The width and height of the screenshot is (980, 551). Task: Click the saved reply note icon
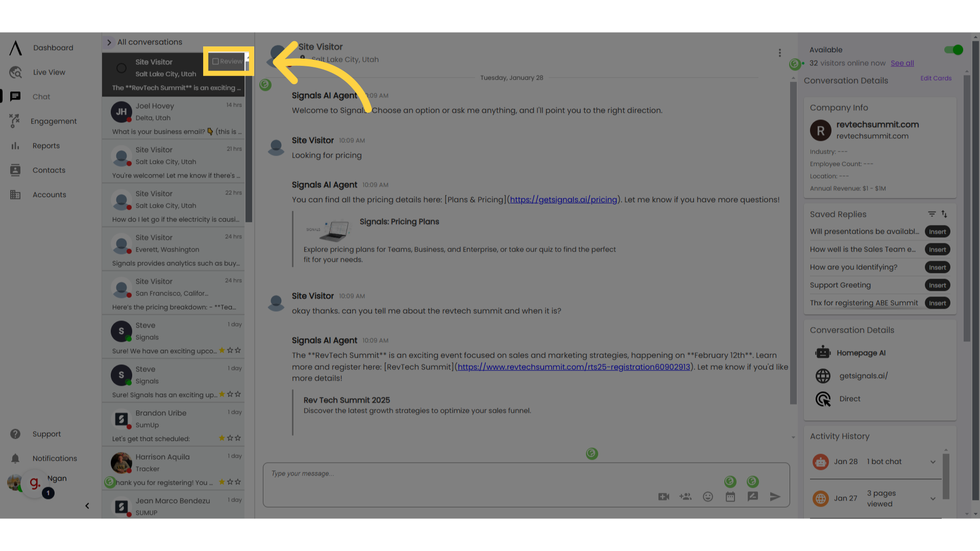[x=753, y=497]
